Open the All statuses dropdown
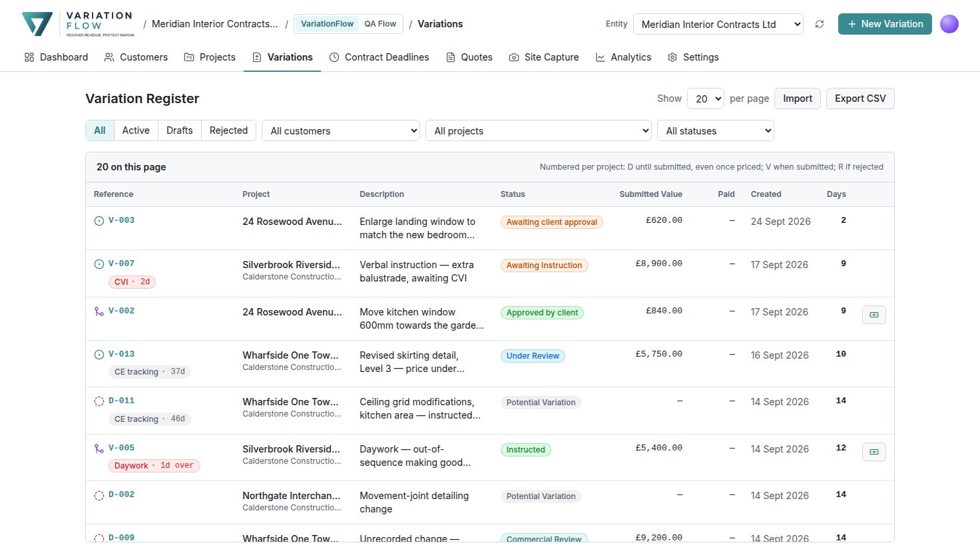Screen dimensions: 980x551 716,130
